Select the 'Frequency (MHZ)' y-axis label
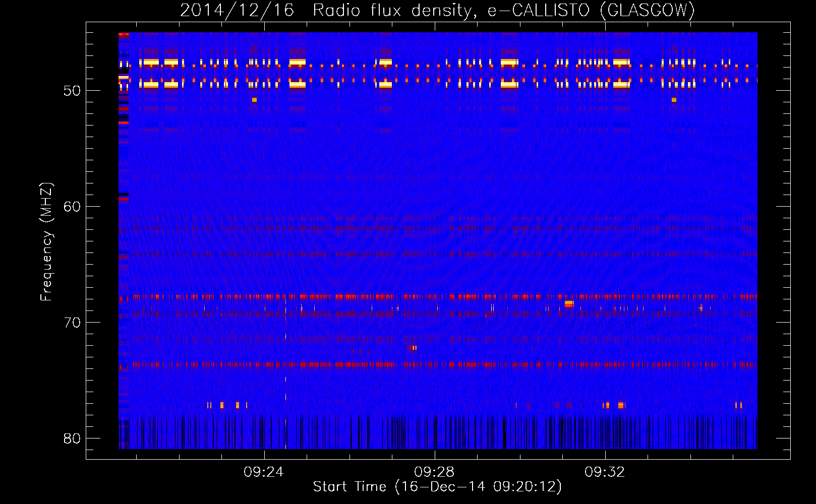816x504 pixels. [x=46, y=242]
